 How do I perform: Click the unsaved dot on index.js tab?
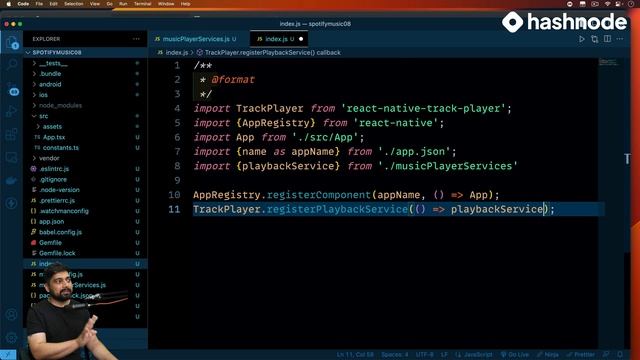point(301,39)
